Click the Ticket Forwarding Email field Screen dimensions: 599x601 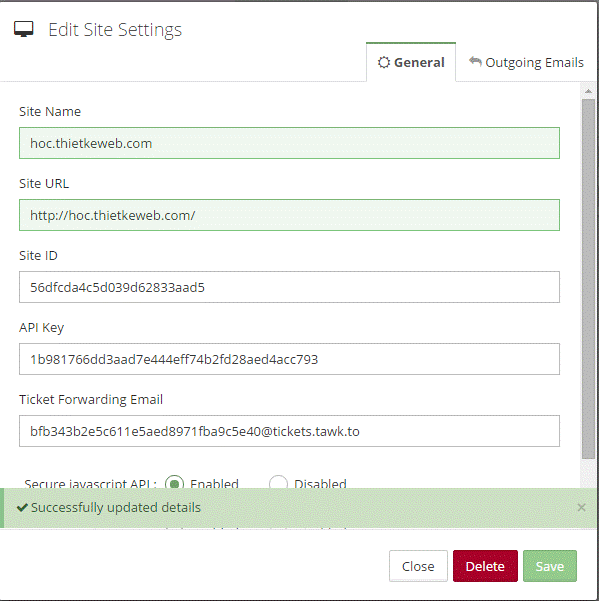point(289,431)
